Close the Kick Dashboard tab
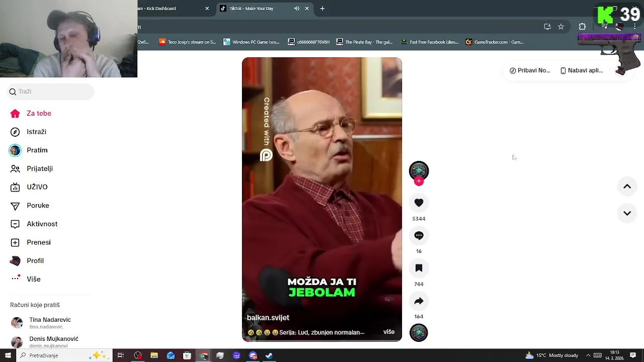644x362 pixels. coord(207,9)
